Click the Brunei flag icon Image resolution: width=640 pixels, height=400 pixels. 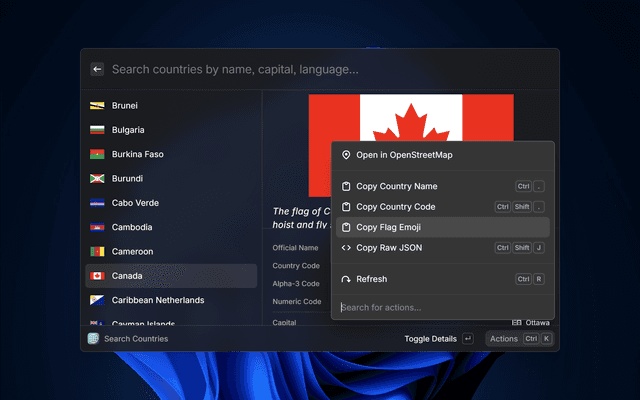click(97, 106)
